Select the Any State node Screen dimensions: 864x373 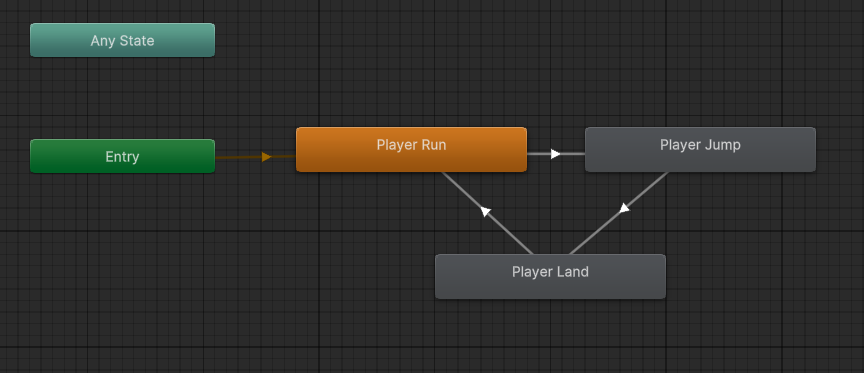pyautogui.click(x=122, y=40)
